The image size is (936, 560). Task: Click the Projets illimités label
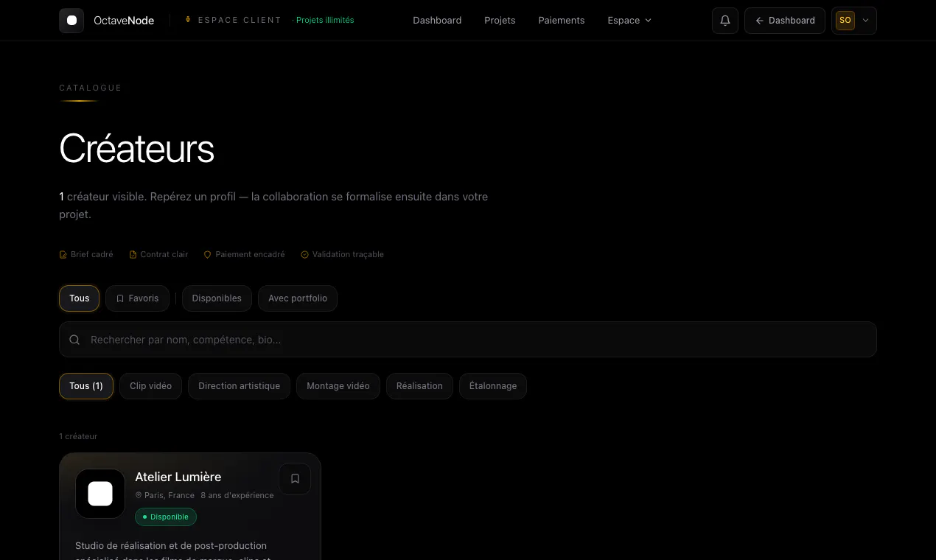(x=324, y=20)
